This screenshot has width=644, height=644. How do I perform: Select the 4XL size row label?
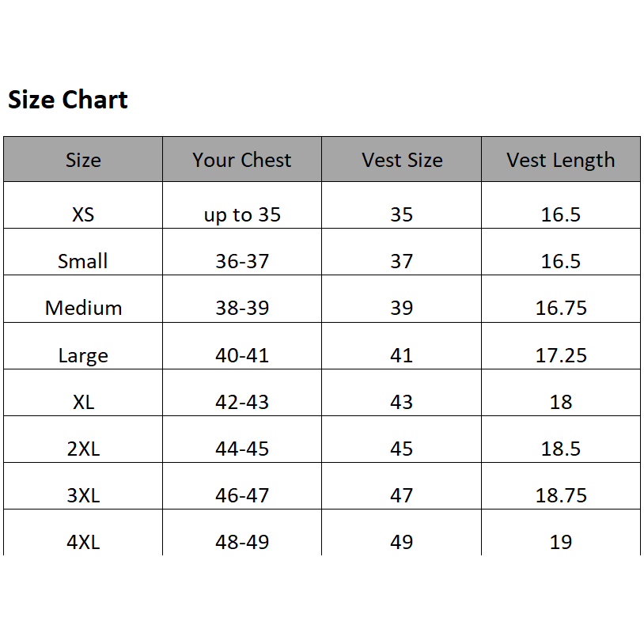coord(83,542)
